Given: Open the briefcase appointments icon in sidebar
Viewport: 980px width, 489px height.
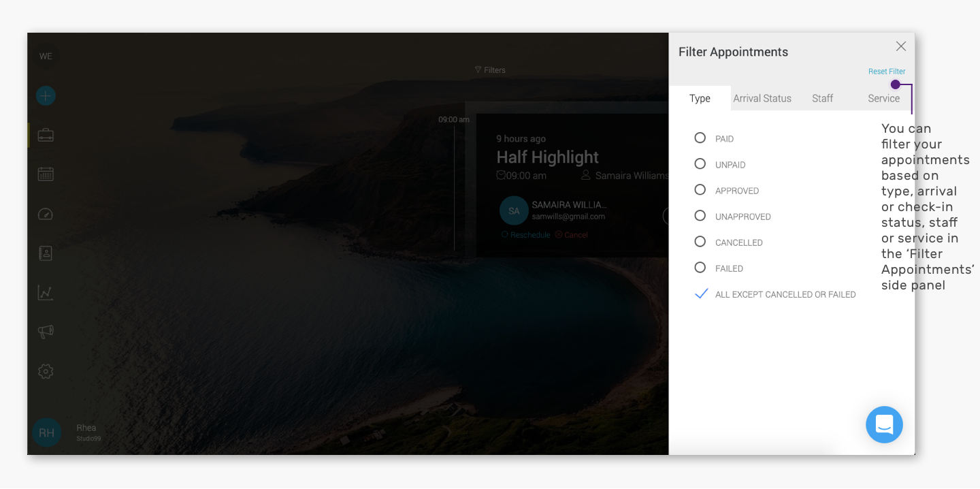Looking at the screenshot, I should 46,135.
